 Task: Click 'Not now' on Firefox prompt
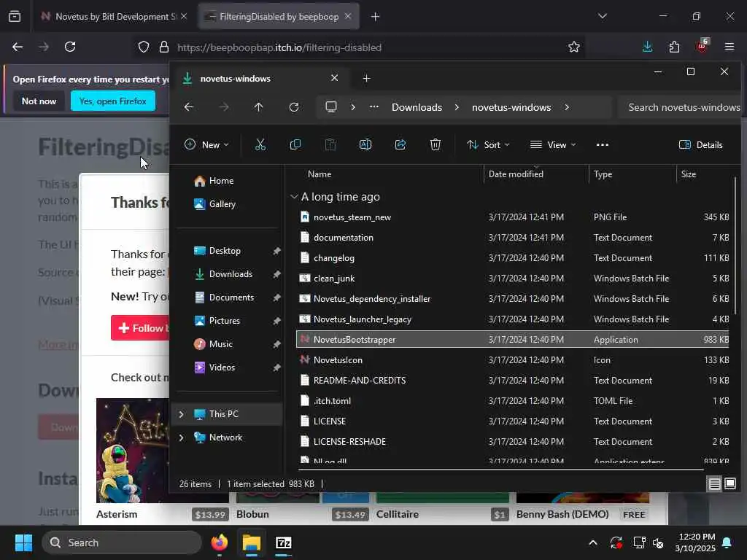(x=39, y=101)
